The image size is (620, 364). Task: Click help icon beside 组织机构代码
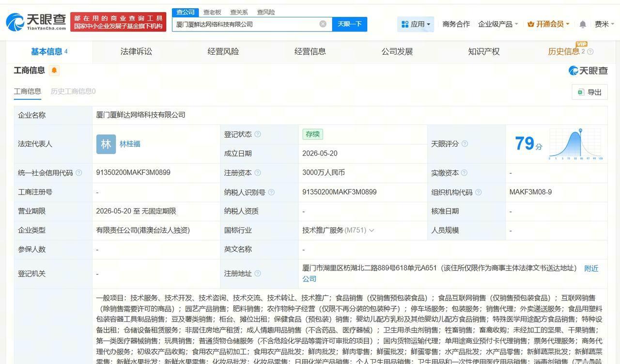pyautogui.click(x=479, y=192)
